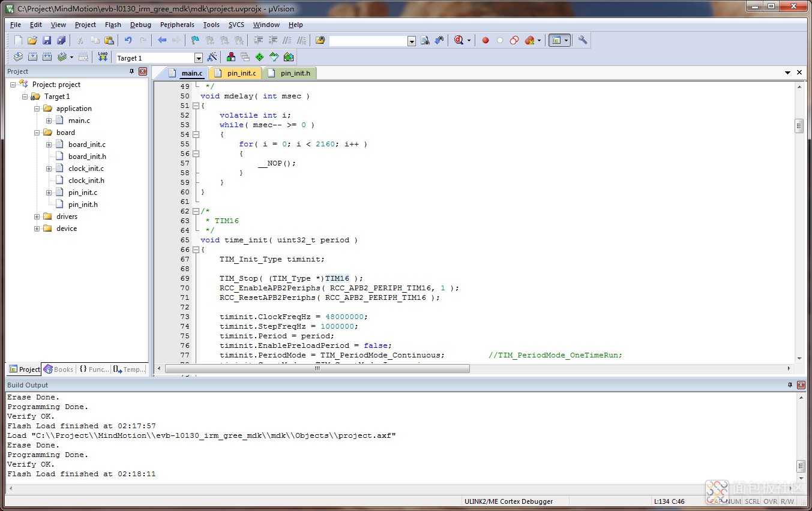Undo the last edit with the toolbar arrow
The image size is (812, 511).
coord(128,40)
